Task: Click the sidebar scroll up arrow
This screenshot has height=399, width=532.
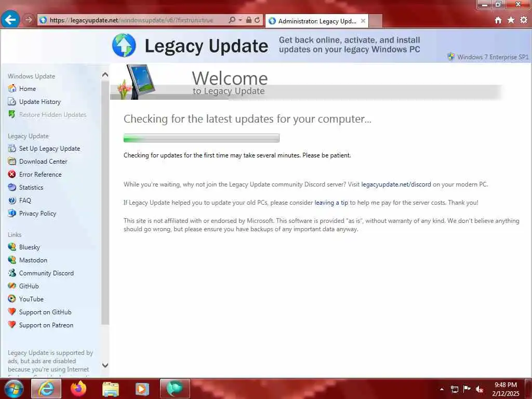Action: tap(105, 75)
